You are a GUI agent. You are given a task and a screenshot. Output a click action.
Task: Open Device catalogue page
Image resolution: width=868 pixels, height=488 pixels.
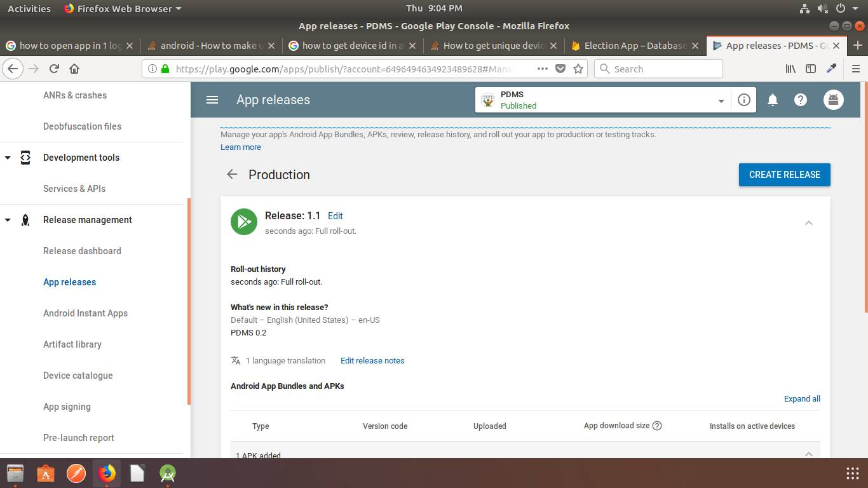click(78, 376)
